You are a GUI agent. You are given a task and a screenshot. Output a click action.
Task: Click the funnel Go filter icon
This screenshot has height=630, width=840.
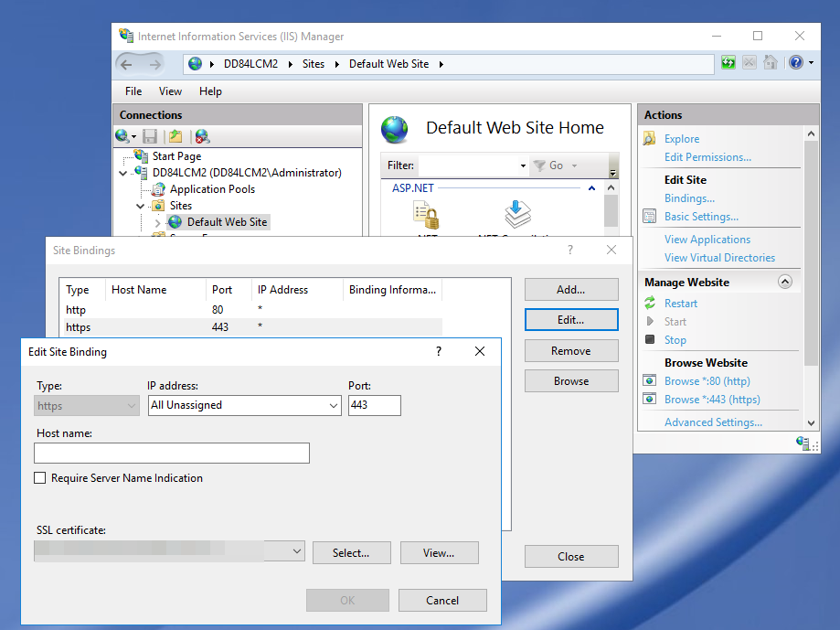tap(539, 166)
